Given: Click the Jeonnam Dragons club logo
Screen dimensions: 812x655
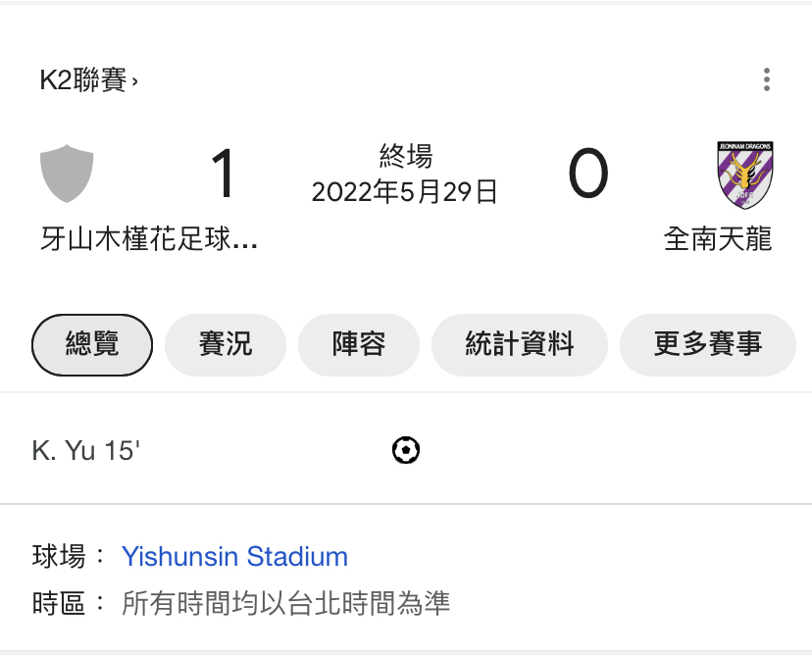Looking at the screenshot, I should pos(746,175).
